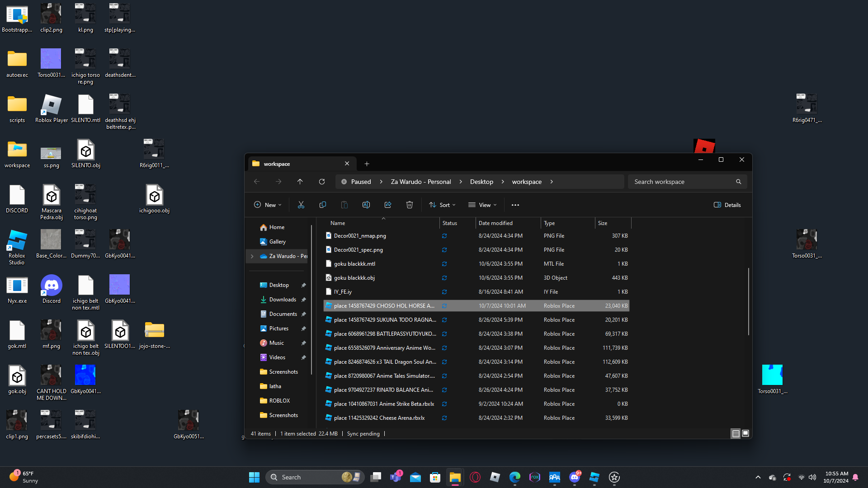Click the Cut scissors icon
The height and width of the screenshot is (488, 868).
tap(301, 205)
